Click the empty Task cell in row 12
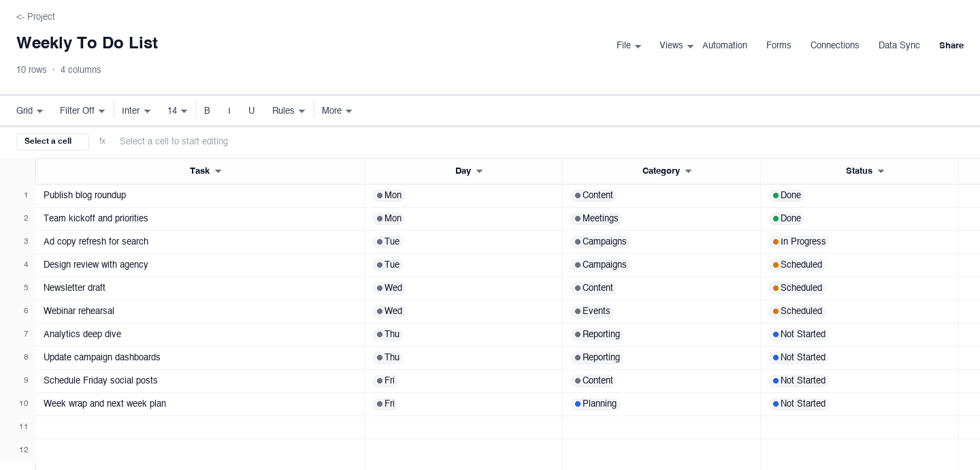 200,450
